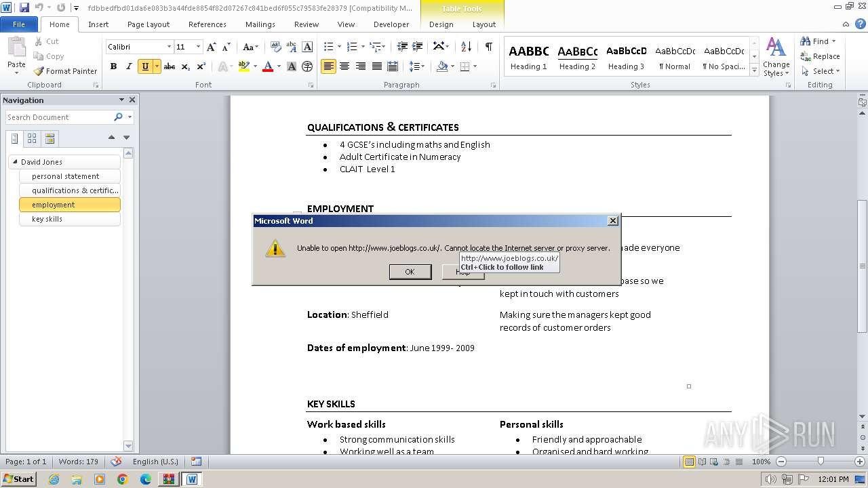This screenshot has height=488, width=868.
Task: Select Align Text Left
Action: pyautogui.click(x=328, y=66)
